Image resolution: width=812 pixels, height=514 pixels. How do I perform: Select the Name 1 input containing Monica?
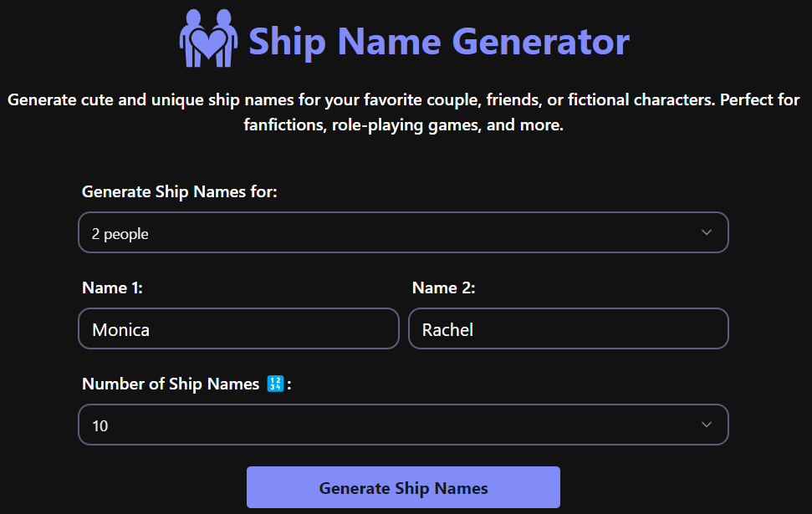(x=238, y=328)
